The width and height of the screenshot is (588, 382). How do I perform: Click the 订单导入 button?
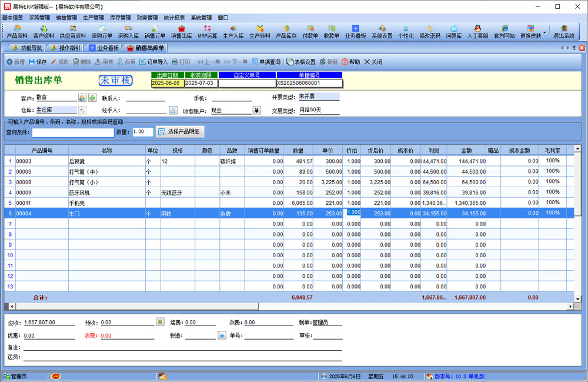click(153, 62)
